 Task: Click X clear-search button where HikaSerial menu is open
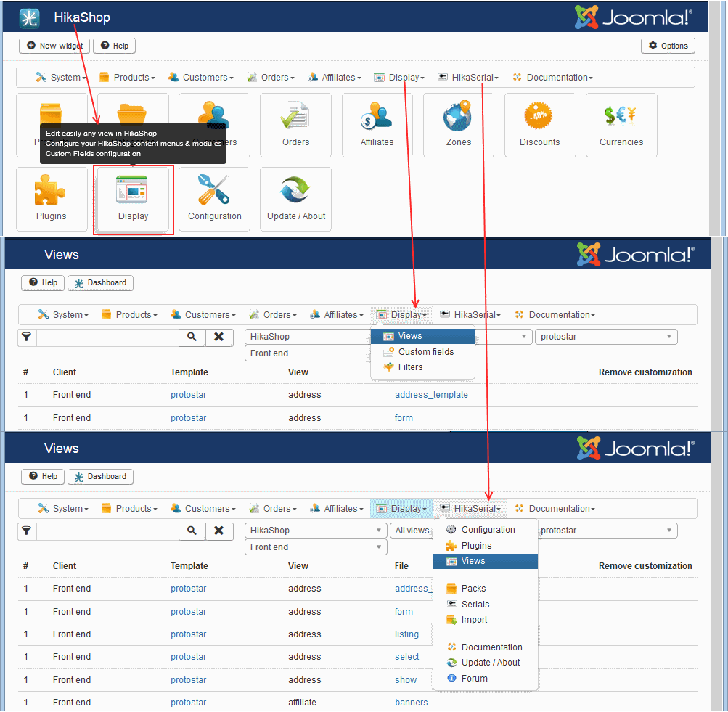[x=218, y=531]
